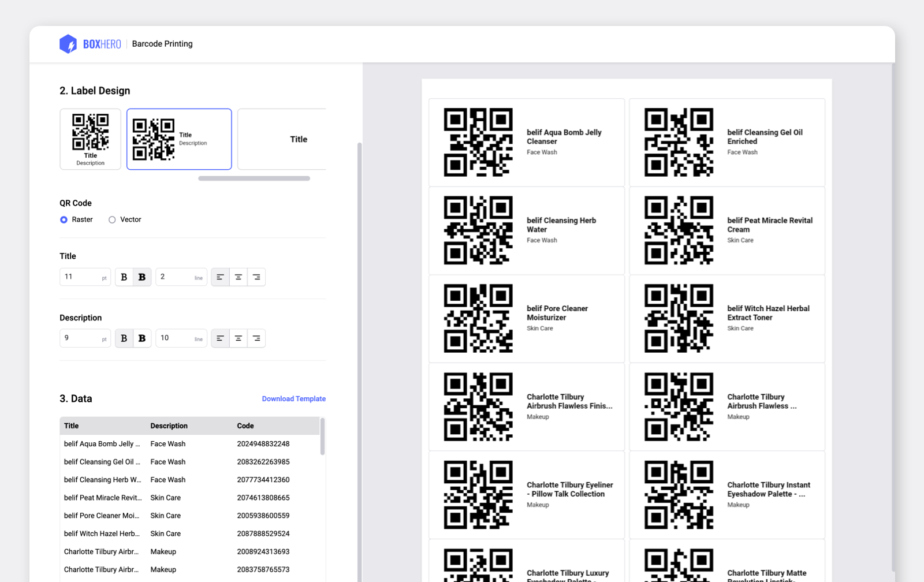924x582 pixels.
Task: Select right alignment for the Description
Action: pos(256,338)
